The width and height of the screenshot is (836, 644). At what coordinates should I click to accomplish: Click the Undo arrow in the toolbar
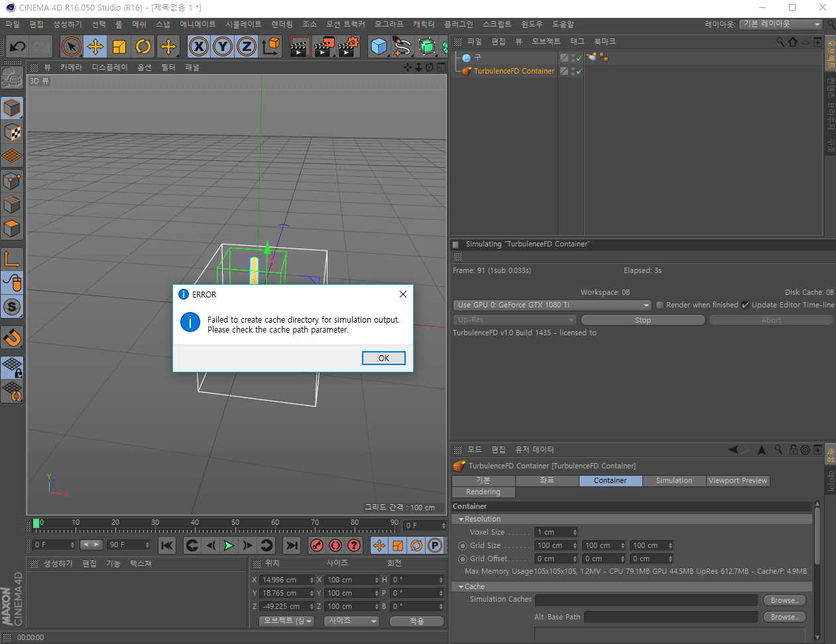click(x=17, y=46)
